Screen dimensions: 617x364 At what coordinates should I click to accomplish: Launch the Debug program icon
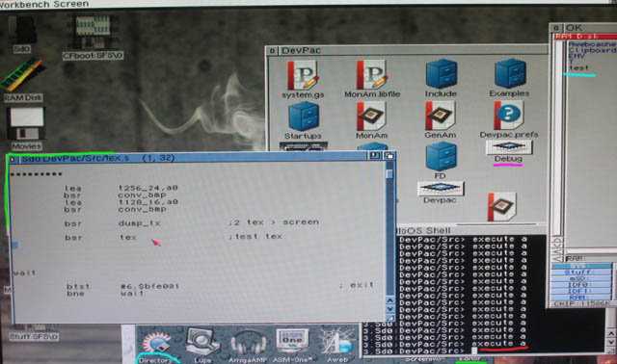pyautogui.click(x=508, y=152)
